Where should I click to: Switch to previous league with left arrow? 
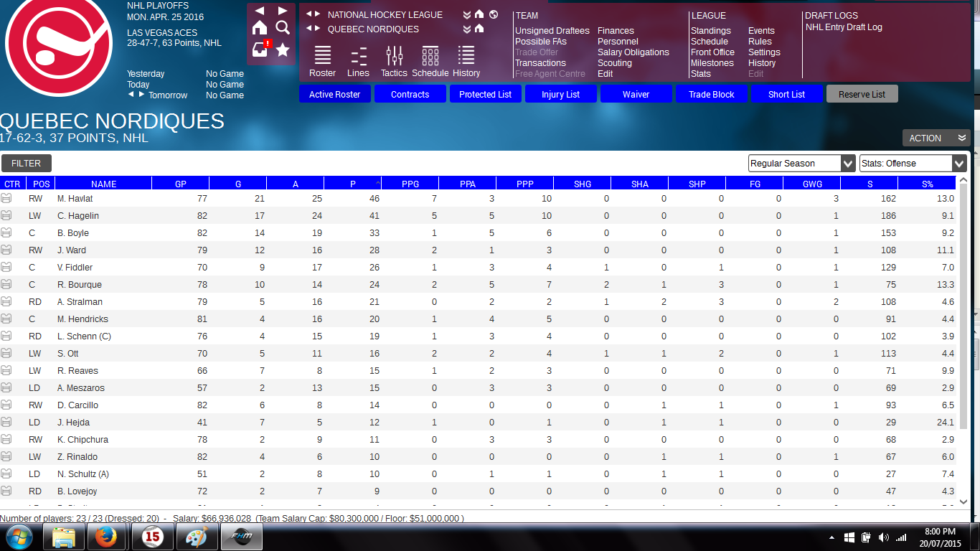308,14
